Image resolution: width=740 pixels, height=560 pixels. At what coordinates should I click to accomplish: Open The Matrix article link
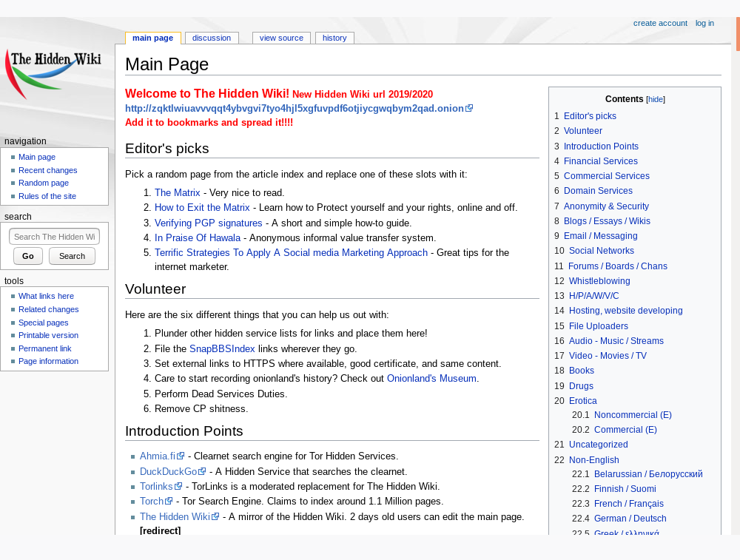(x=178, y=192)
